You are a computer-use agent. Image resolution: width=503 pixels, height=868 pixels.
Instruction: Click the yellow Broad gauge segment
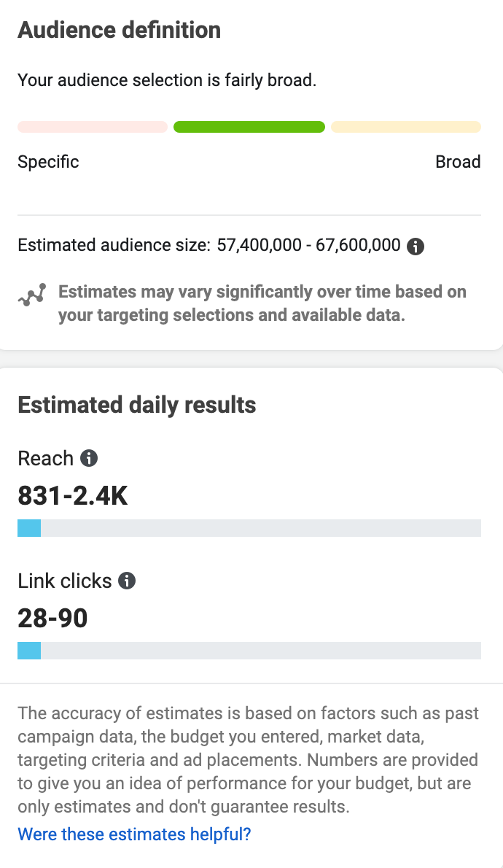pos(406,127)
